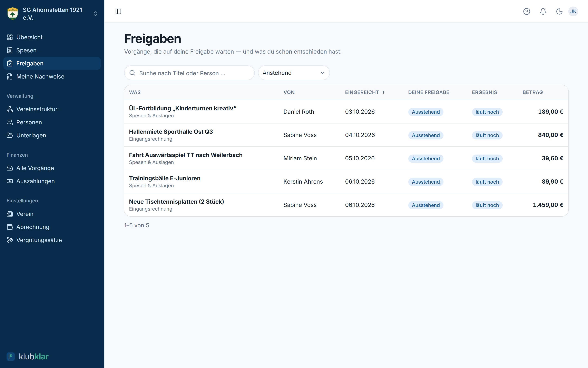Focus the Titel oder Person search field
This screenshot has width=588, height=368.
(x=189, y=73)
